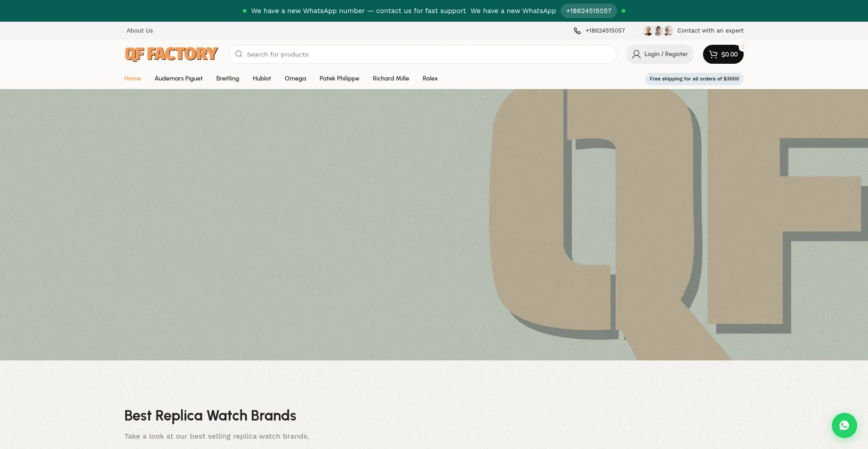Select the Hublot menu item
This screenshot has width=868, height=449.
(x=262, y=79)
